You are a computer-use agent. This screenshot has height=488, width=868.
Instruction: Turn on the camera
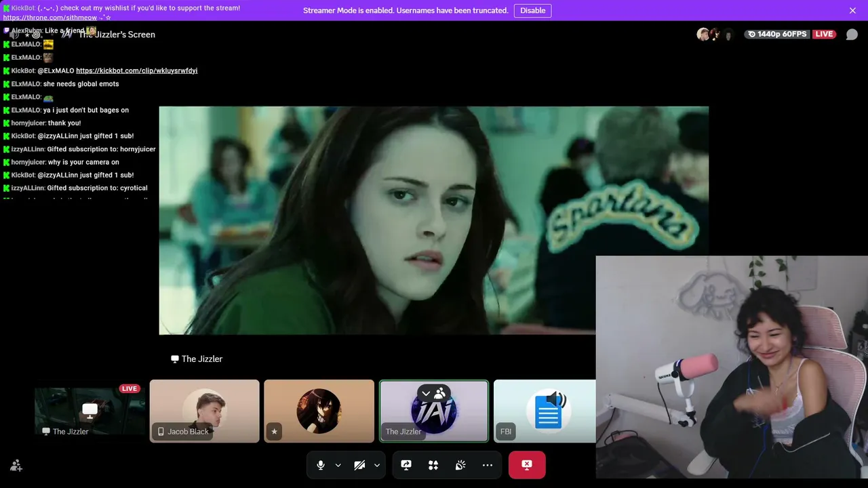coord(359,465)
